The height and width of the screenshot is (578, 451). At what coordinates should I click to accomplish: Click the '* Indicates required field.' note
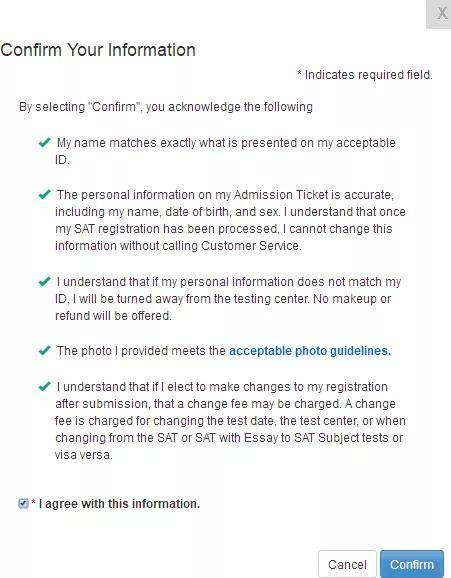pyautogui.click(x=365, y=75)
